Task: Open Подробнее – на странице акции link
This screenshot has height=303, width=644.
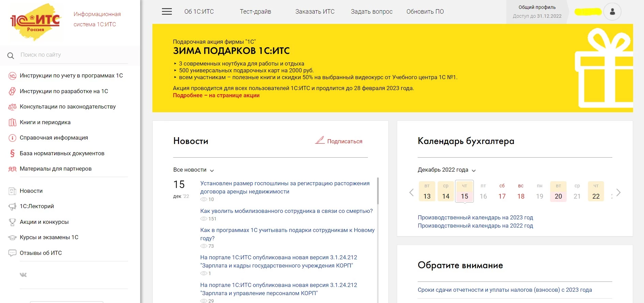Action: [216, 96]
